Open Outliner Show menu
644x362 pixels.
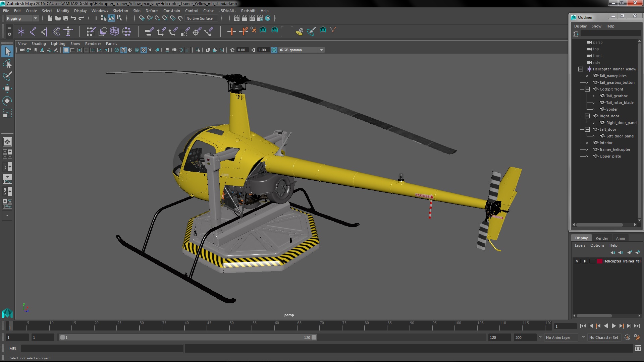point(596,26)
